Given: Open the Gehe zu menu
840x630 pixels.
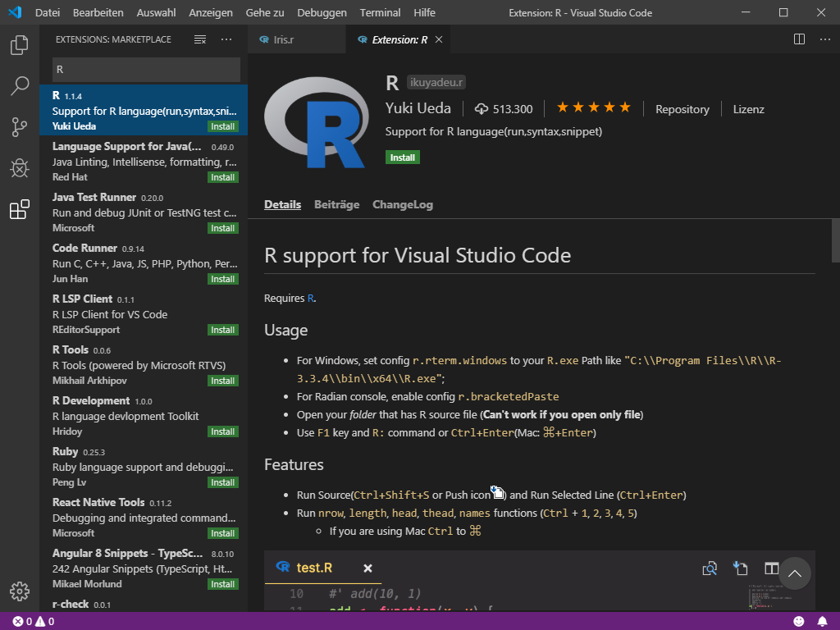Looking at the screenshot, I should tap(265, 12).
